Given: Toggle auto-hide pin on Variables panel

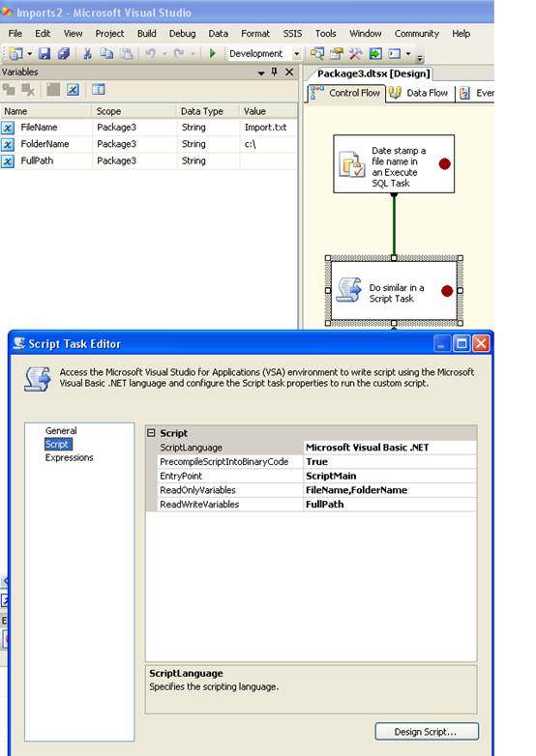Looking at the screenshot, I should click(x=275, y=72).
